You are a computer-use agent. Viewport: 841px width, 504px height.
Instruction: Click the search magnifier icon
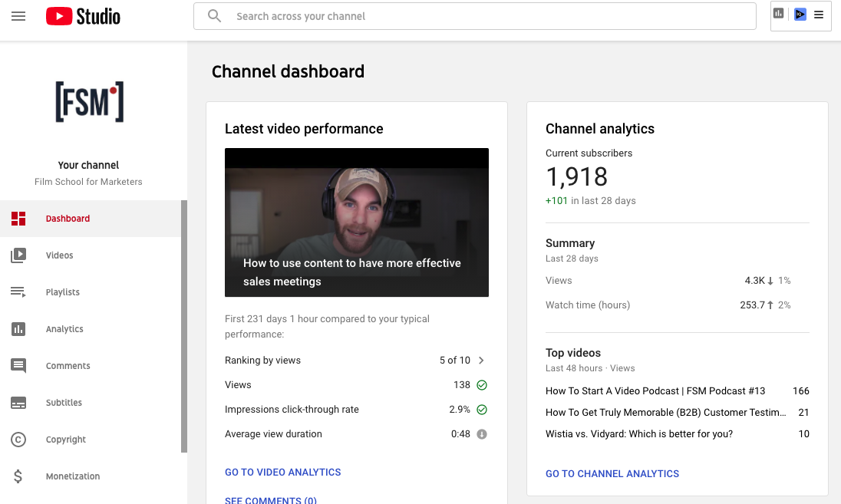[215, 16]
